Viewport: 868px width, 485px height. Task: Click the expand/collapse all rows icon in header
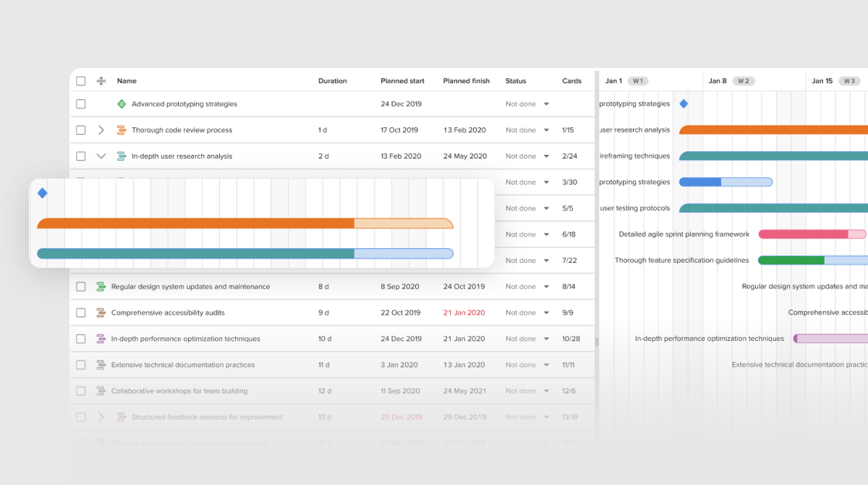101,81
